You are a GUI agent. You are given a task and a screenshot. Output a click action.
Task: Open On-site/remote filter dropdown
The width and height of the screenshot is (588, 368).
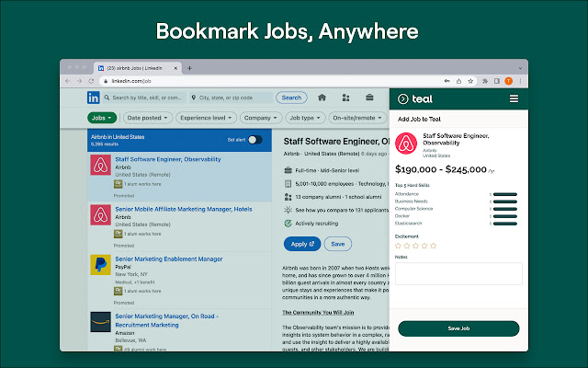pyautogui.click(x=357, y=118)
